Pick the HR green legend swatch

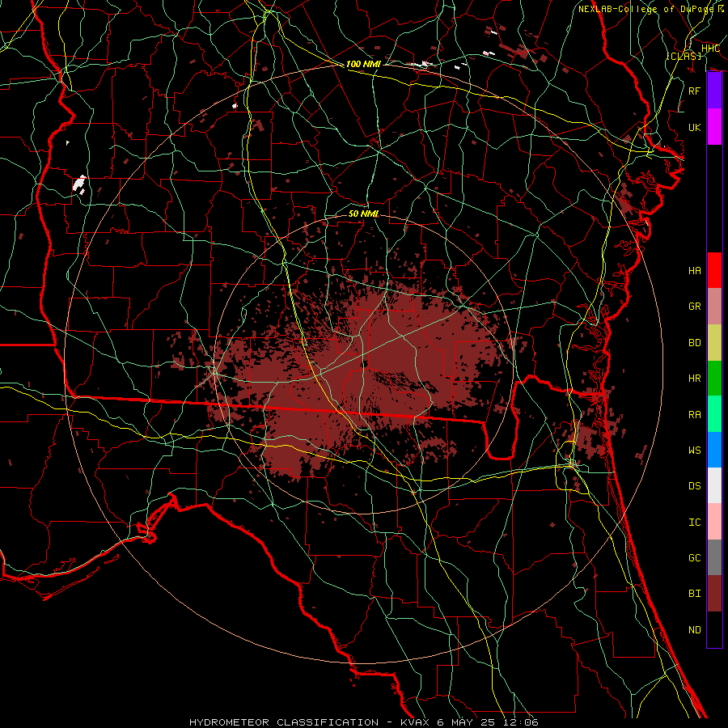pos(714,378)
